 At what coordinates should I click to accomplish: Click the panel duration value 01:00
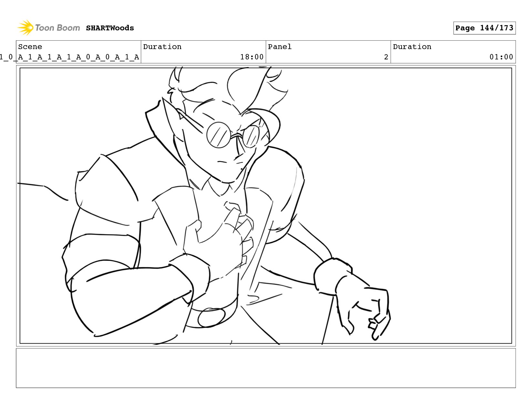pyautogui.click(x=501, y=57)
